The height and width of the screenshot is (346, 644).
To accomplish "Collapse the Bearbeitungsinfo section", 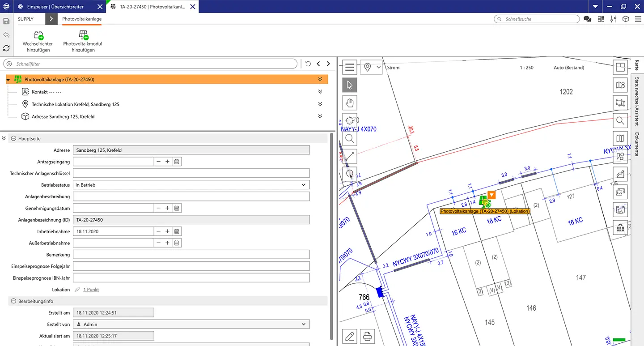I will tap(13, 301).
